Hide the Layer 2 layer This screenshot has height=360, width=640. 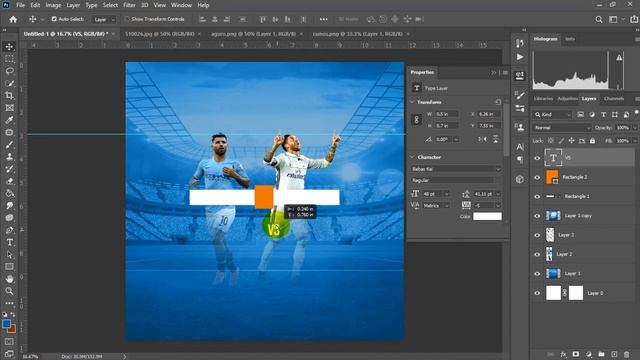pyautogui.click(x=537, y=254)
